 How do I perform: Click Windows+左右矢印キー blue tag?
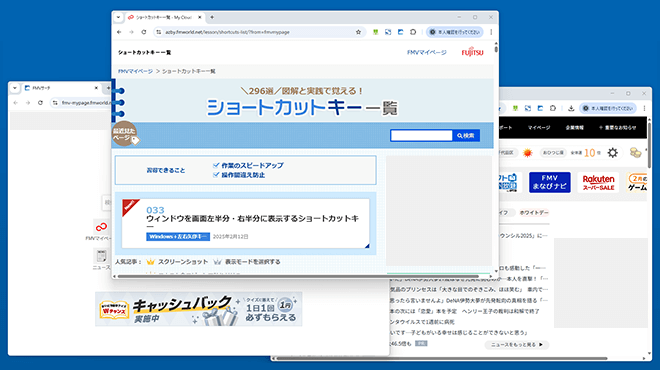coord(178,237)
